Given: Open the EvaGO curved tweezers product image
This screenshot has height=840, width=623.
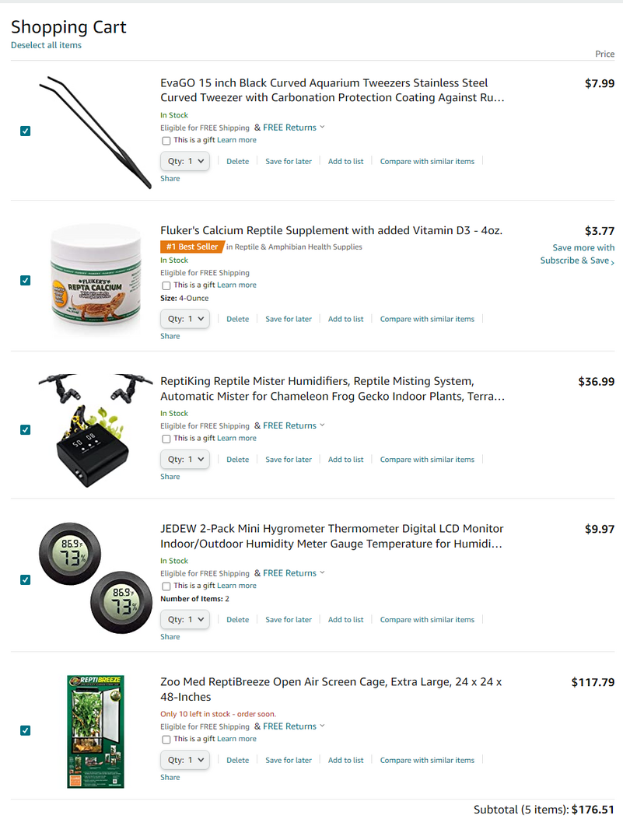Looking at the screenshot, I should pos(96,132).
